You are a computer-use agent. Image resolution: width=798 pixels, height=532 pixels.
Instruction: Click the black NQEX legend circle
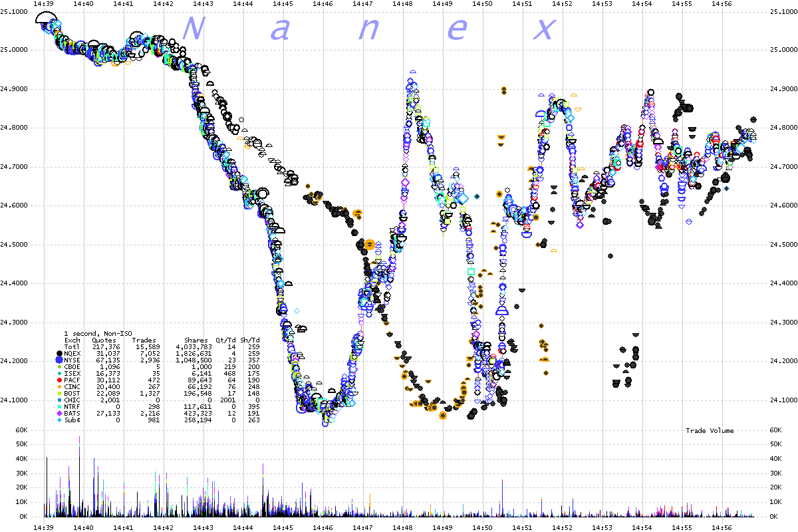(60, 353)
